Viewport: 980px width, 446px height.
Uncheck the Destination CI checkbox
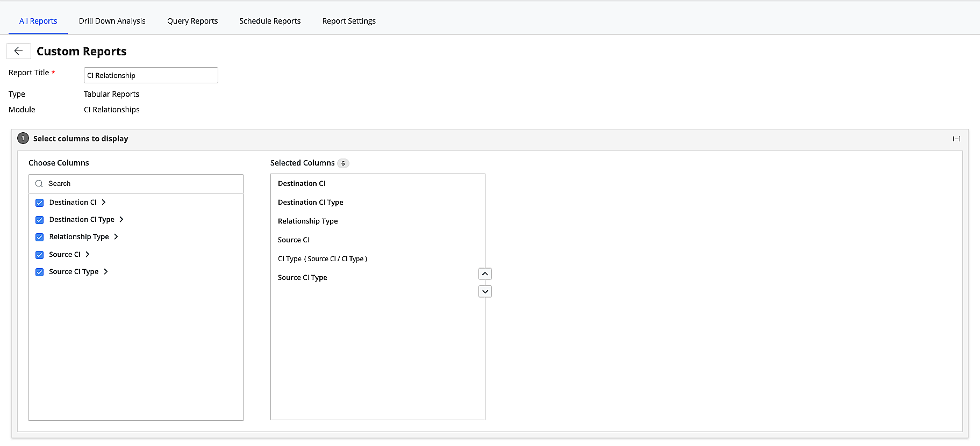click(x=39, y=203)
